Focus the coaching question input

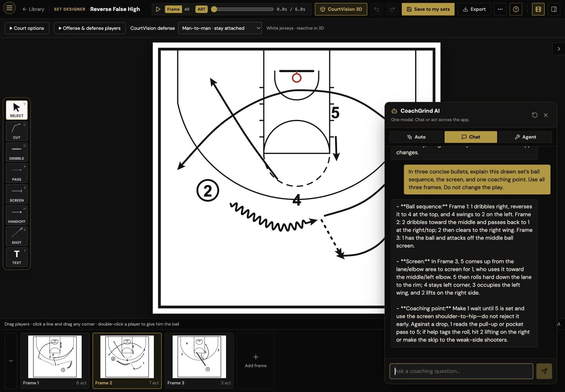pyautogui.click(x=461, y=371)
